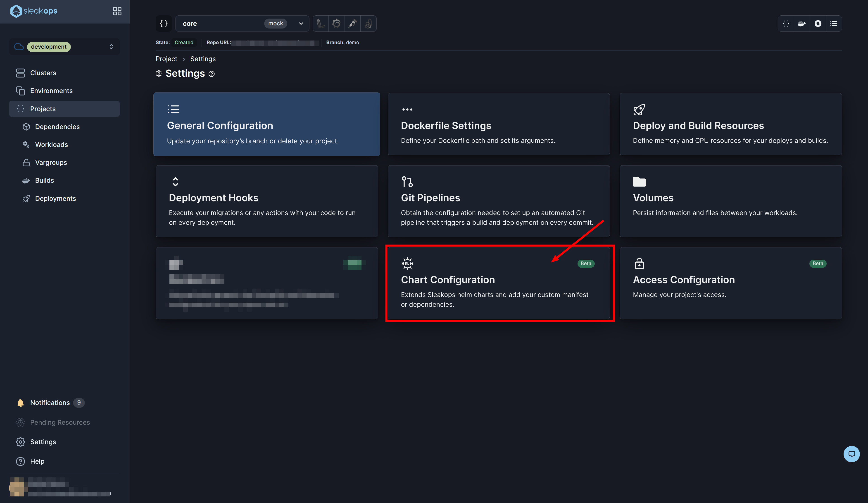The width and height of the screenshot is (868, 503).
Task: Click the cloud icon in environment selector
Action: 19,47
